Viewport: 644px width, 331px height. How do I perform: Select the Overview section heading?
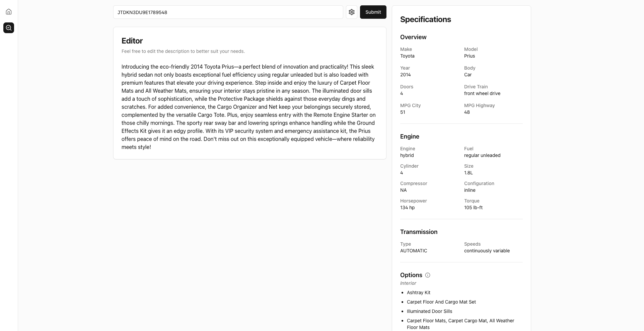(x=413, y=37)
